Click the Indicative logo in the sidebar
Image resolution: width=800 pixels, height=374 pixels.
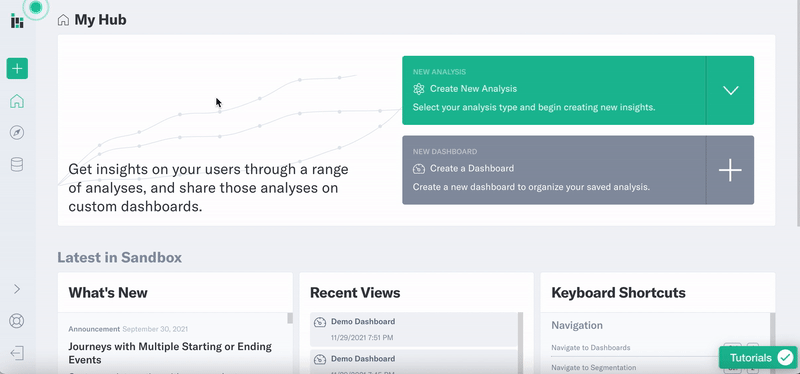pos(17,21)
